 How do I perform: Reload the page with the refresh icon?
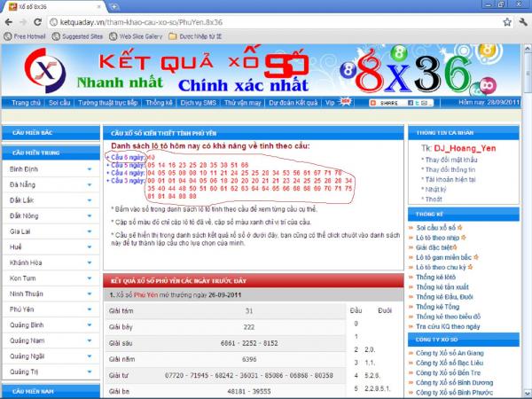[x=37, y=22]
